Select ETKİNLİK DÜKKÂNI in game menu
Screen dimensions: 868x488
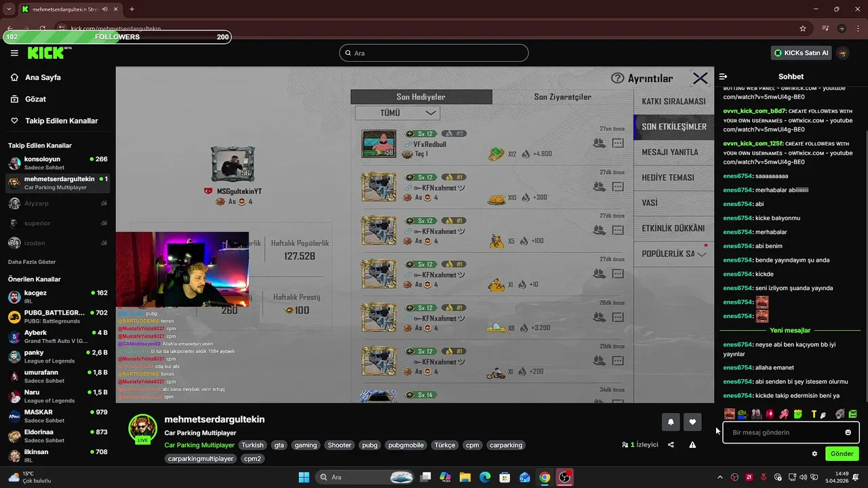point(674,228)
